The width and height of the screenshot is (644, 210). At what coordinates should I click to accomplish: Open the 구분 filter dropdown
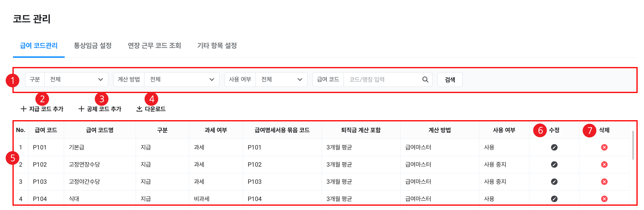(76, 80)
